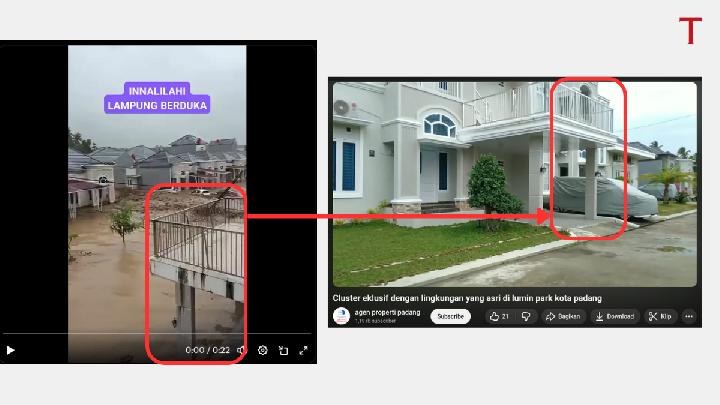Expand left video to fullscreen

[303, 351]
